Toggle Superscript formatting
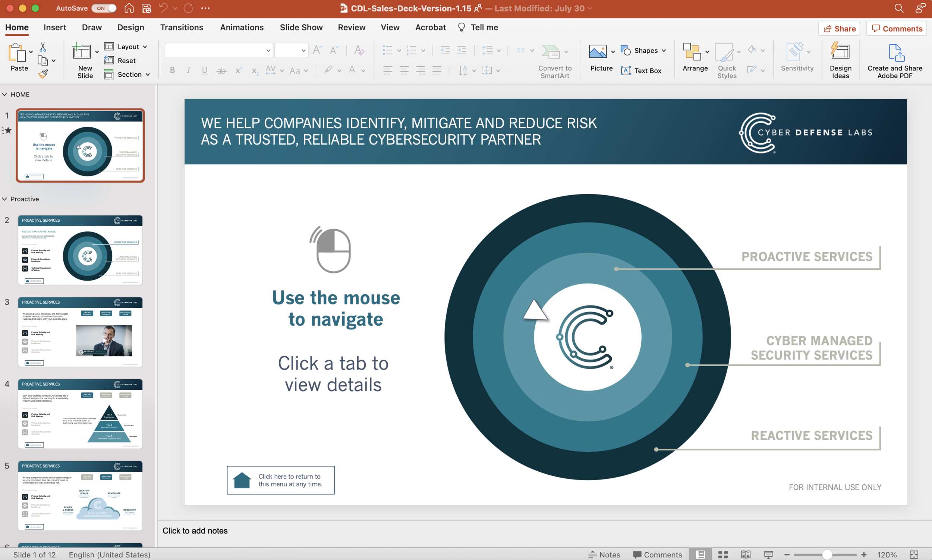The width and height of the screenshot is (932, 560). click(239, 70)
